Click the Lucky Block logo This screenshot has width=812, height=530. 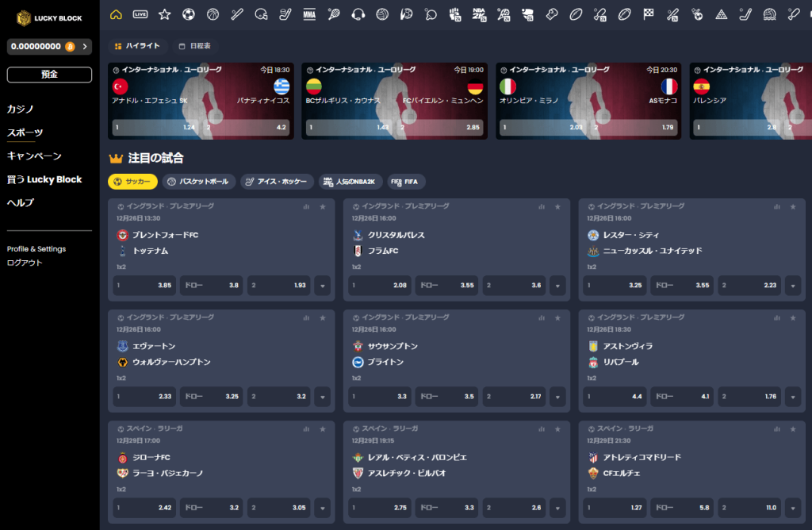click(x=49, y=18)
